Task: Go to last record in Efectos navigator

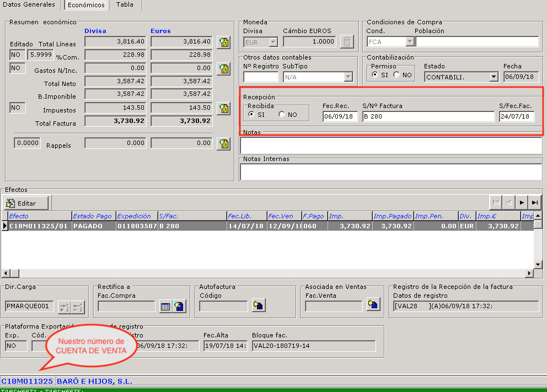Action: (x=535, y=202)
